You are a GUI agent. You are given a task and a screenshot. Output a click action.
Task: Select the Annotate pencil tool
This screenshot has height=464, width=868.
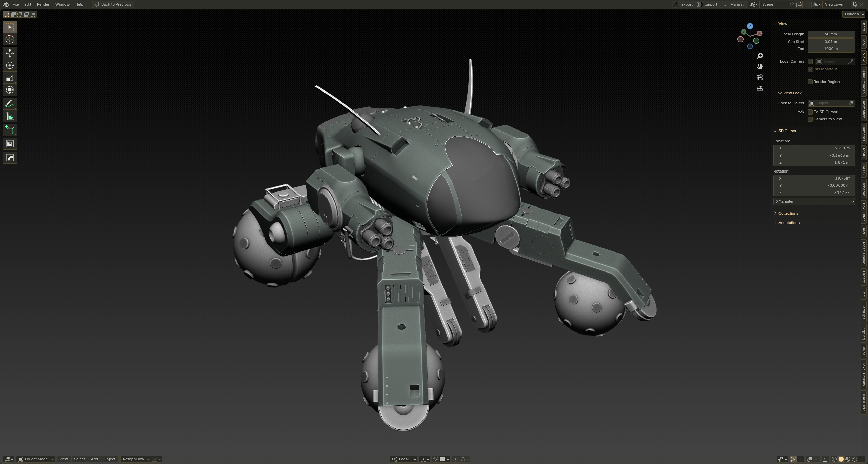click(x=10, y=104)
